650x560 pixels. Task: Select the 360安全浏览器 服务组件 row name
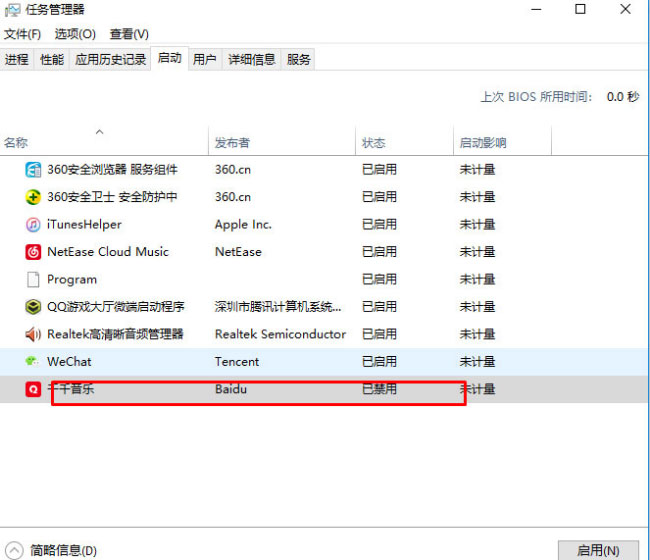pyautogui.click(x=112, y=170)
